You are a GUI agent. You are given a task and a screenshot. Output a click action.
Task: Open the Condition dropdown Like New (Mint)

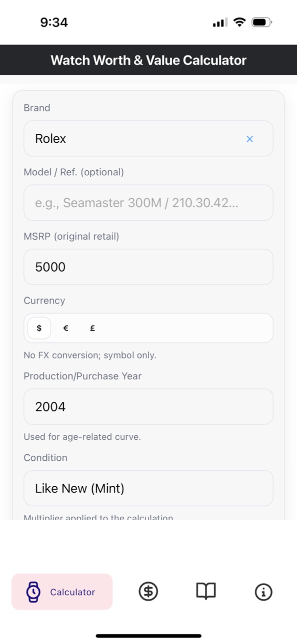tap(148, 488)
